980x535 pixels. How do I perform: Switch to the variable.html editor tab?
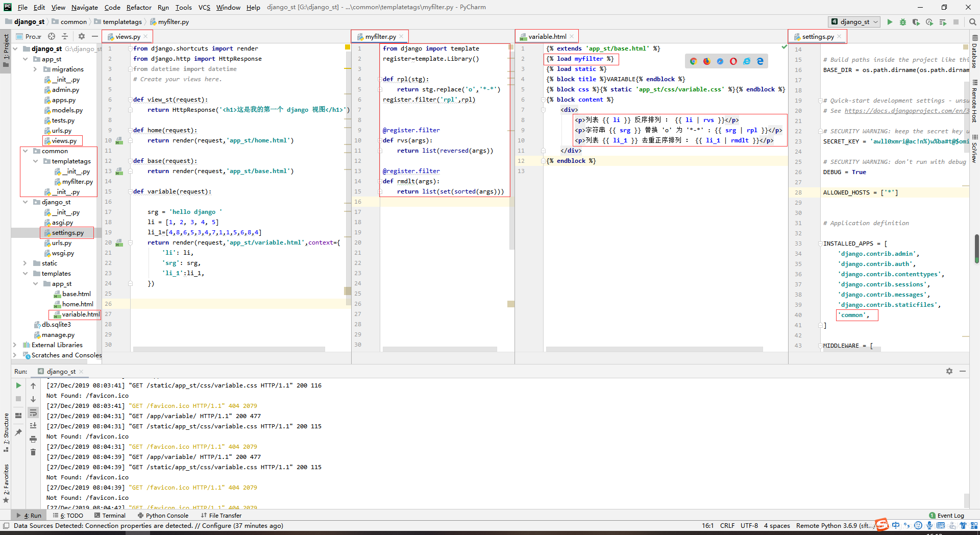pyautogui.click(x=547, y=37)
